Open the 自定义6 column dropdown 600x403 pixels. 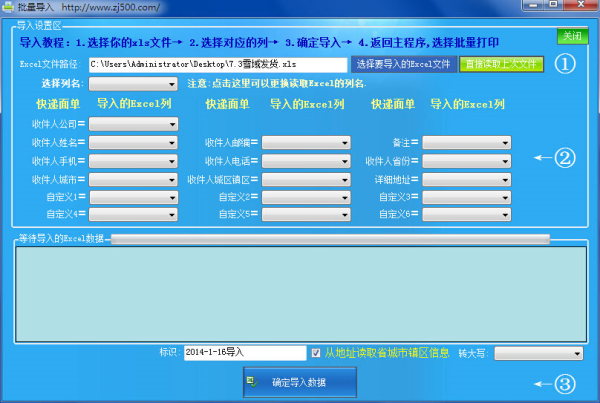[467, 214]
